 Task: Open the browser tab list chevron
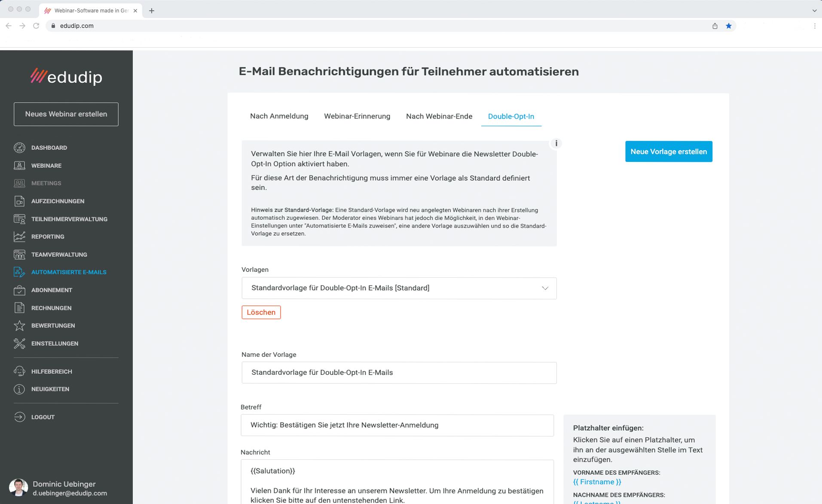814,10
